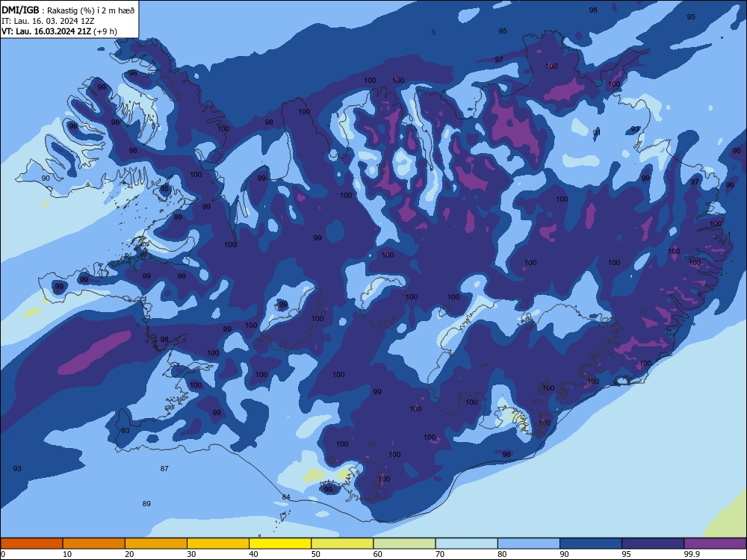Click the '99.9' legend tick label
This screenshot has height=560, width=747.
pyautogui.click(x=692, y=554)
